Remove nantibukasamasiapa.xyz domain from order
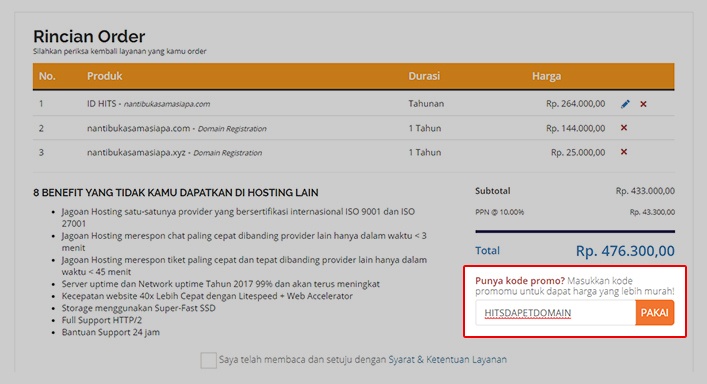 [624, 152]
